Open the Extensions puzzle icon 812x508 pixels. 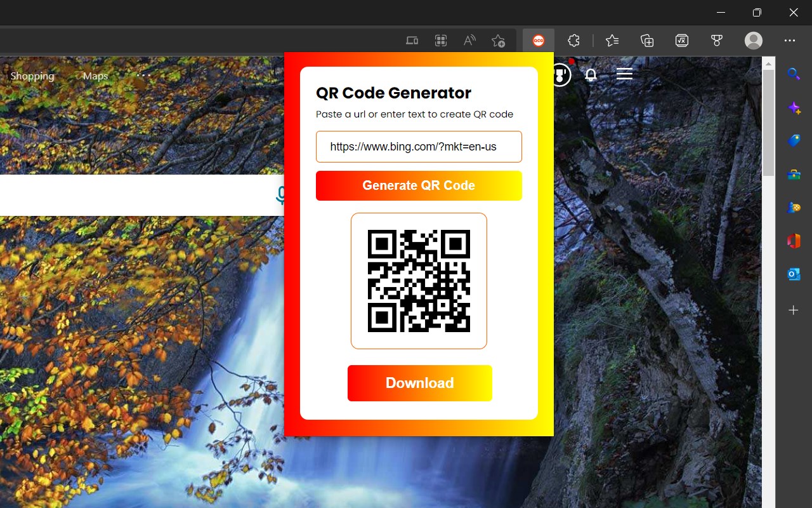pyautogui.click(x=573, y=41)
